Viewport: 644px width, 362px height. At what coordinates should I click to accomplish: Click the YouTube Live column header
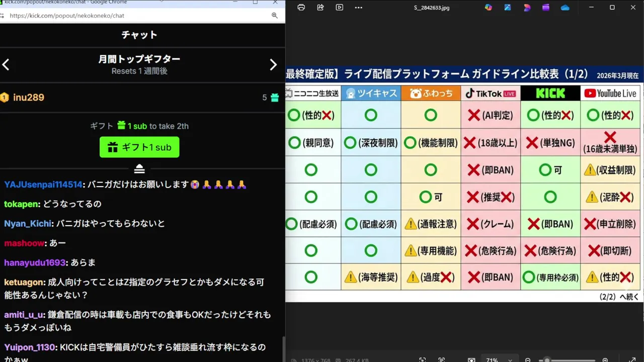[610, 94]
